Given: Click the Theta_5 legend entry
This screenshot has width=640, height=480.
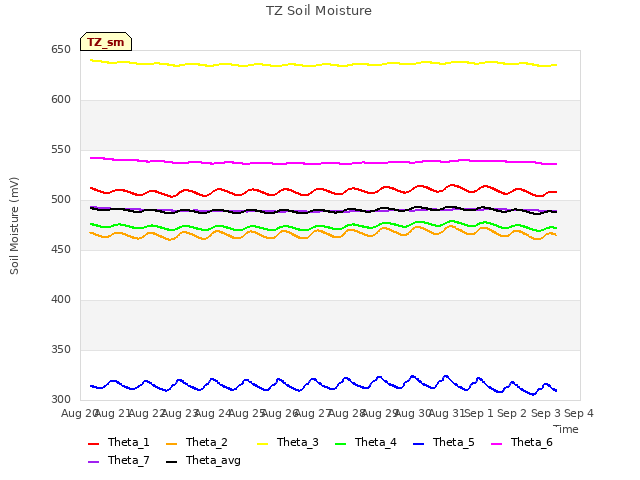Looking at the screenshot, I should (x=444, y=442).
